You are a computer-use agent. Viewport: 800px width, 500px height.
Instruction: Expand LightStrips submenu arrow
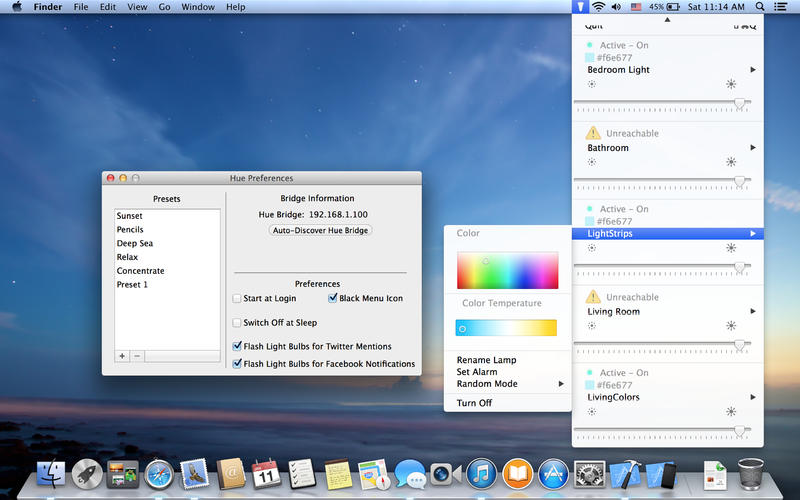click(x=753, y=234)
